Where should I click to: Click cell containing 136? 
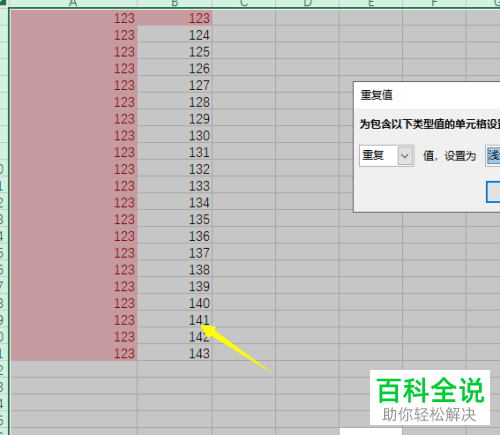[x=175, y=235]
